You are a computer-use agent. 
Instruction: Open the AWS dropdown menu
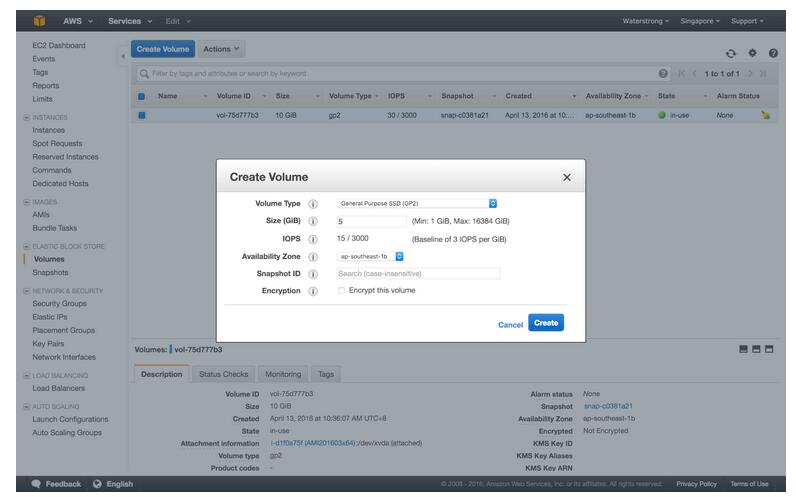point(78,21)
